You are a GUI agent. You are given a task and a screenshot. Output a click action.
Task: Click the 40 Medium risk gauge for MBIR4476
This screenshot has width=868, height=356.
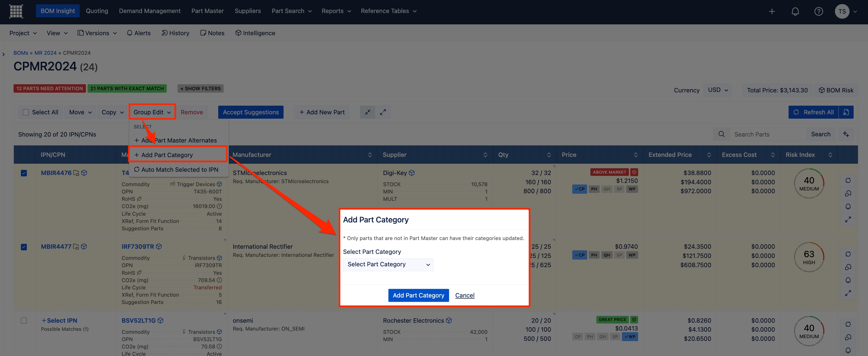[x=809, y=183]
